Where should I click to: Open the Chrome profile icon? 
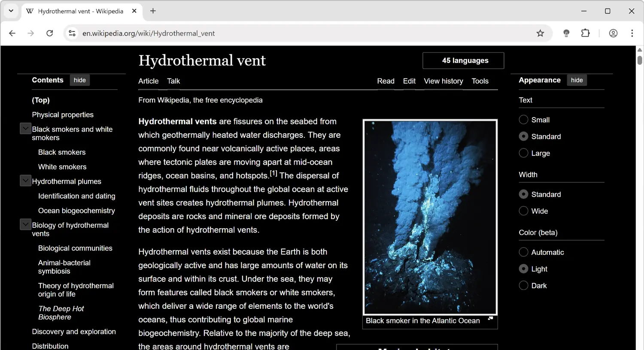[613, 33]
